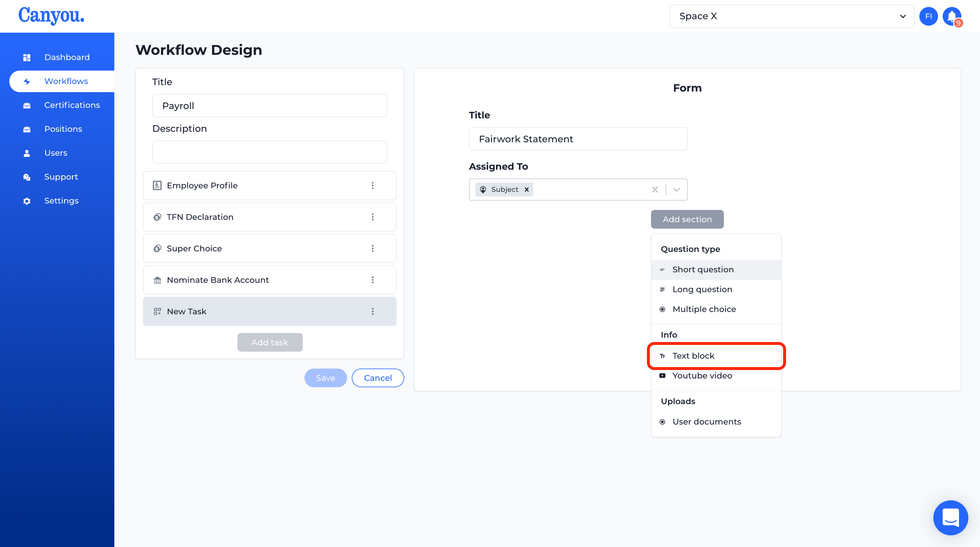Screen dimensions: 980x547
Task: Click the Fairwork Statement title input field
Action: (x=578, y=138)
